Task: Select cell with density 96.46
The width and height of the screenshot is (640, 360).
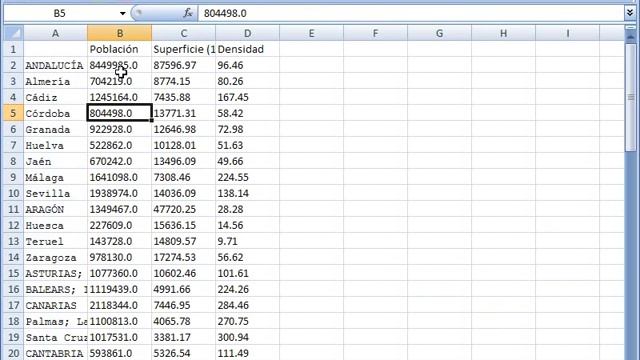Action: point(247,65)
